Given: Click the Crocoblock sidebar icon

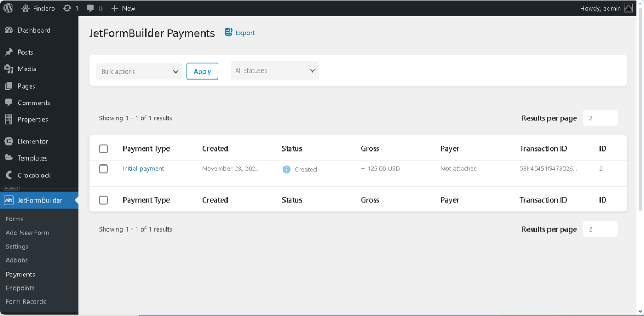Looking at the screenshot, I should point(9,175).
